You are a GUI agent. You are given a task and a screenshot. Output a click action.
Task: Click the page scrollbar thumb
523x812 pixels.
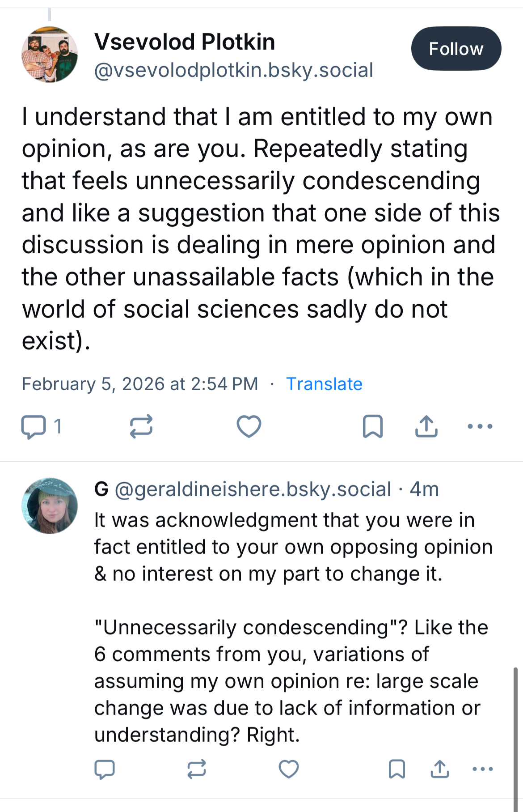(x=515, y=734)
